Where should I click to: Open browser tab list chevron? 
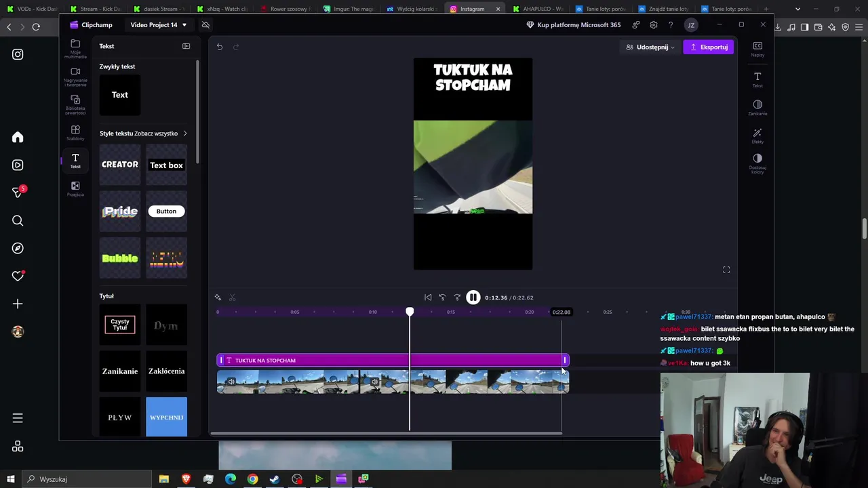coord(797,9)
